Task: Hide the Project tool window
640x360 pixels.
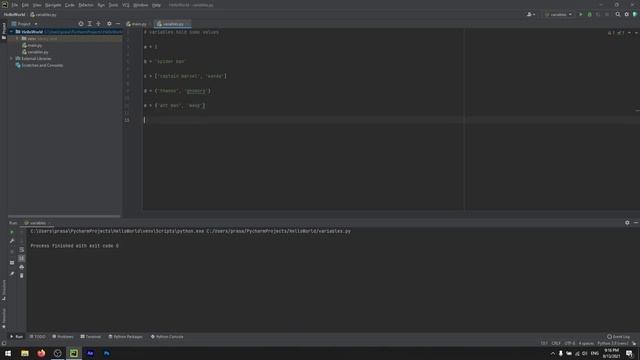Action: 118,24
